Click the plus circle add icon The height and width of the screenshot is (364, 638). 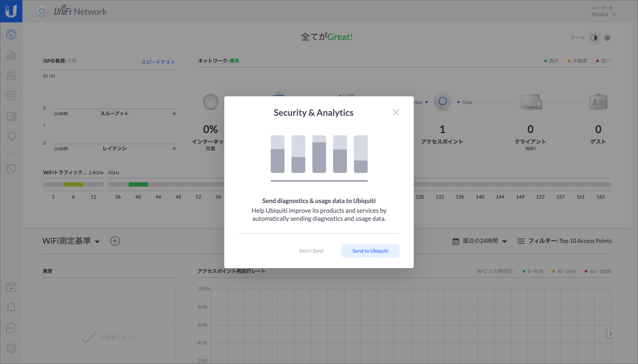click(115, 241)
